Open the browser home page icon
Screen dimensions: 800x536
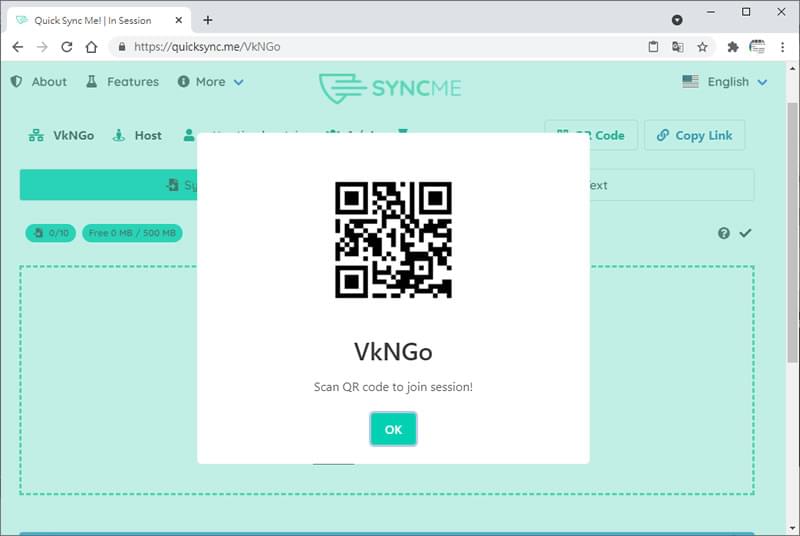point(91,47)
